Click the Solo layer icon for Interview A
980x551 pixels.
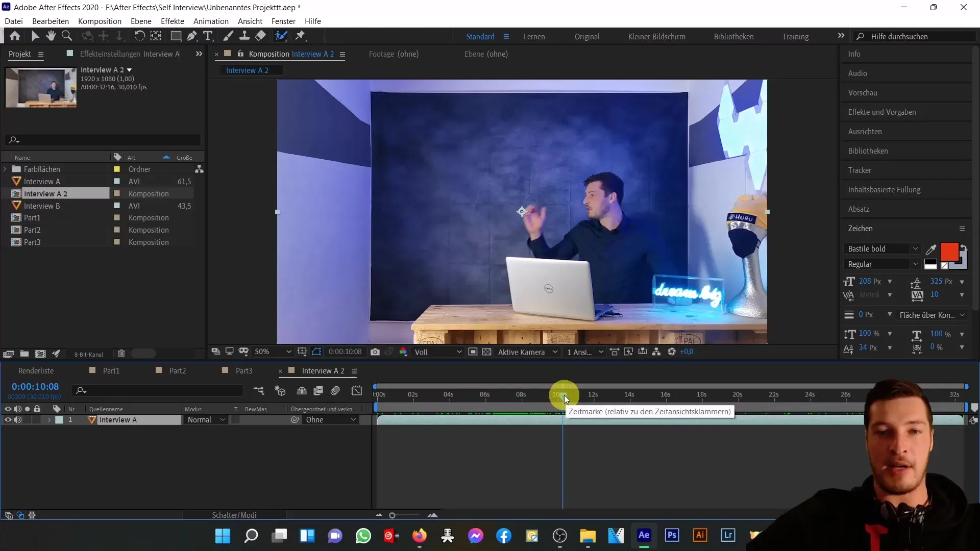(28, 419)
